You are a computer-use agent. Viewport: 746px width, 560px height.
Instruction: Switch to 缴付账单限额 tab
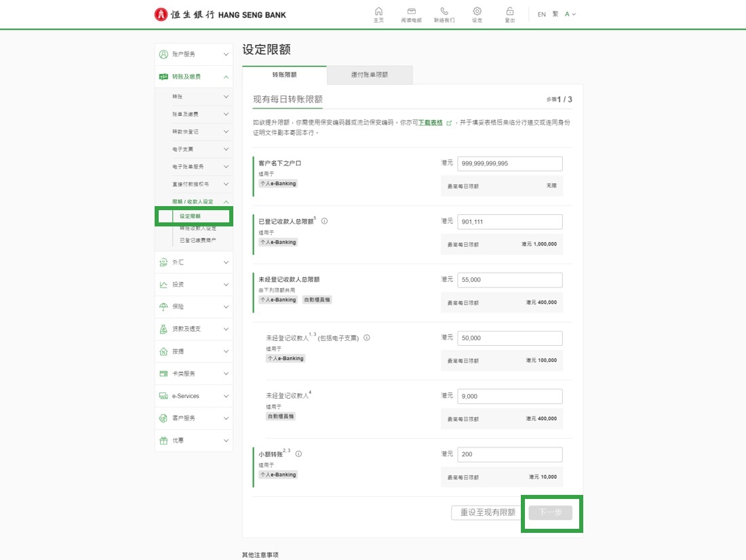(370, 75)
